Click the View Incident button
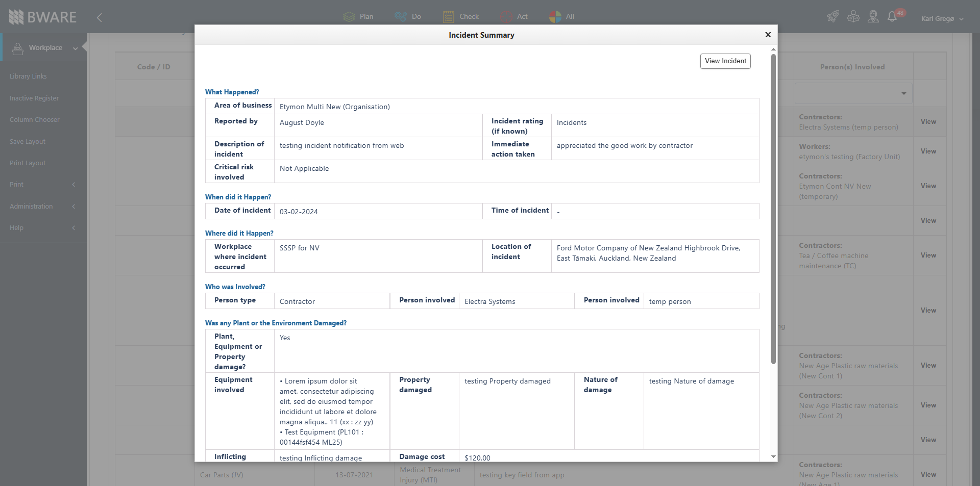 point(725,61)
